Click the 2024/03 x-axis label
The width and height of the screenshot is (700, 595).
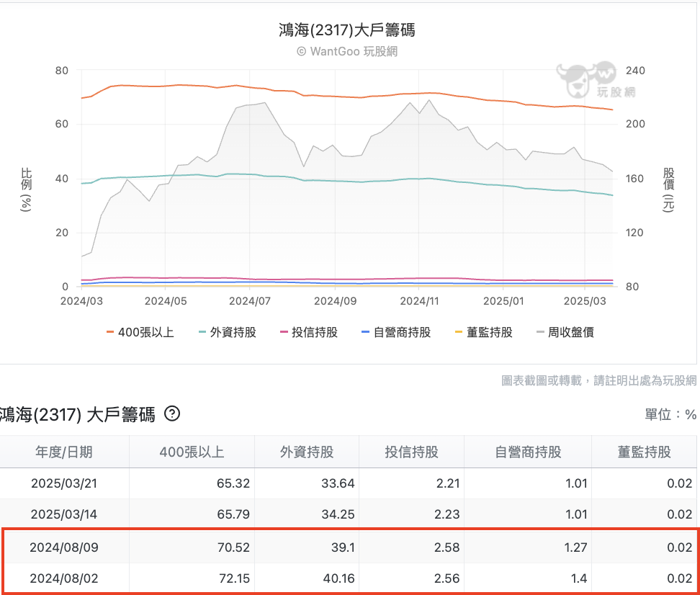pyautogui.click(x=81, y=301)
